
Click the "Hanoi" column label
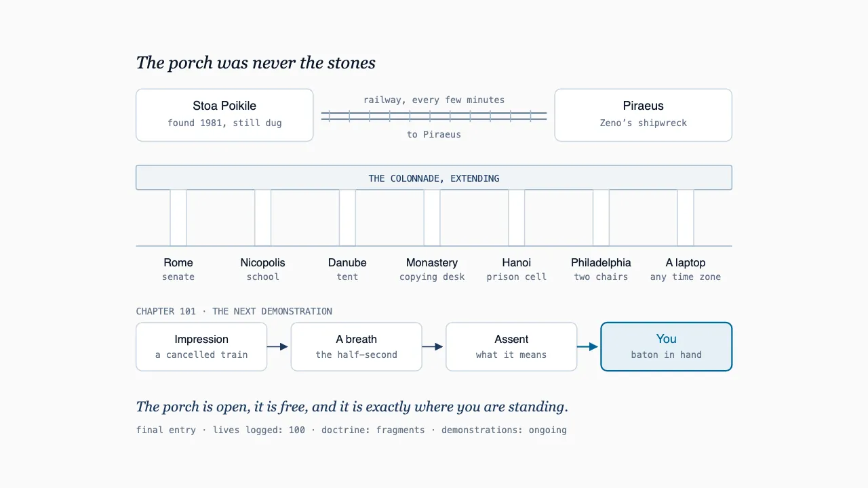click(517, 262)
